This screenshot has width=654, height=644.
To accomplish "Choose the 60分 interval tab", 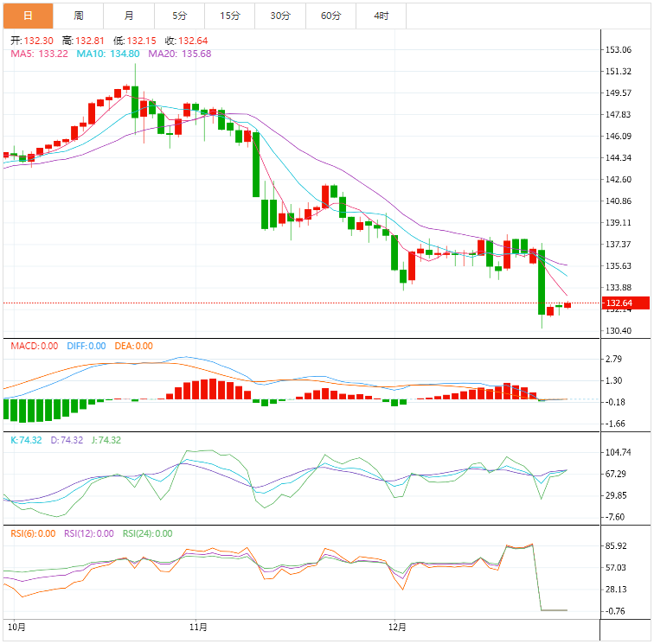I will [330, 16].
